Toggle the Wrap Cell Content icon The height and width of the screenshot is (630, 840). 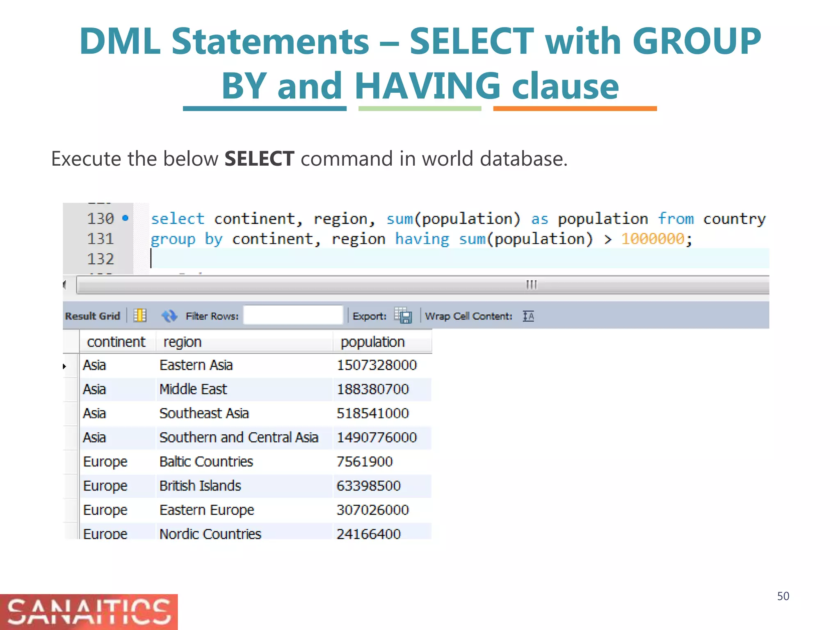pos(528,316)
